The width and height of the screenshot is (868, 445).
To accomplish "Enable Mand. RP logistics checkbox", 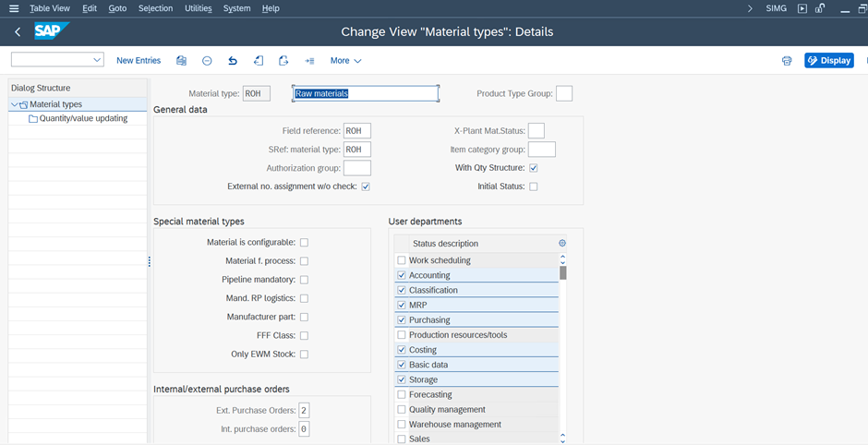I will click(x=304, y=298).
